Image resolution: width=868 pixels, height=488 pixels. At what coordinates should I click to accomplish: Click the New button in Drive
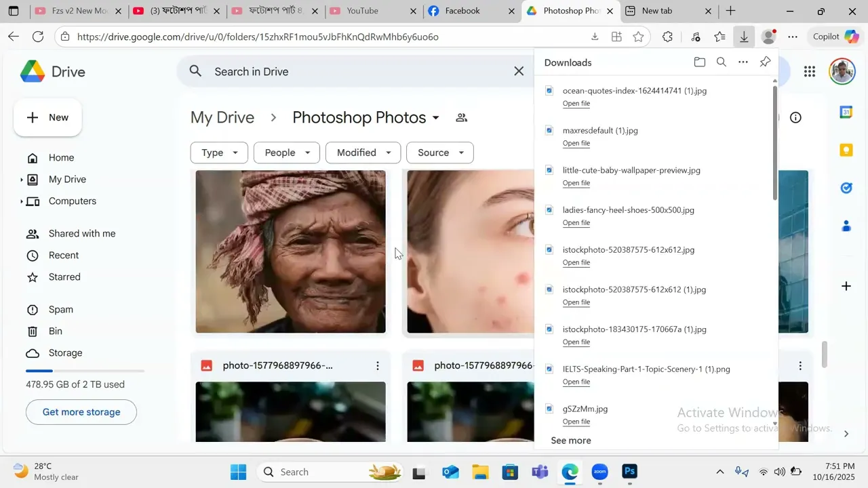(47, 118)
